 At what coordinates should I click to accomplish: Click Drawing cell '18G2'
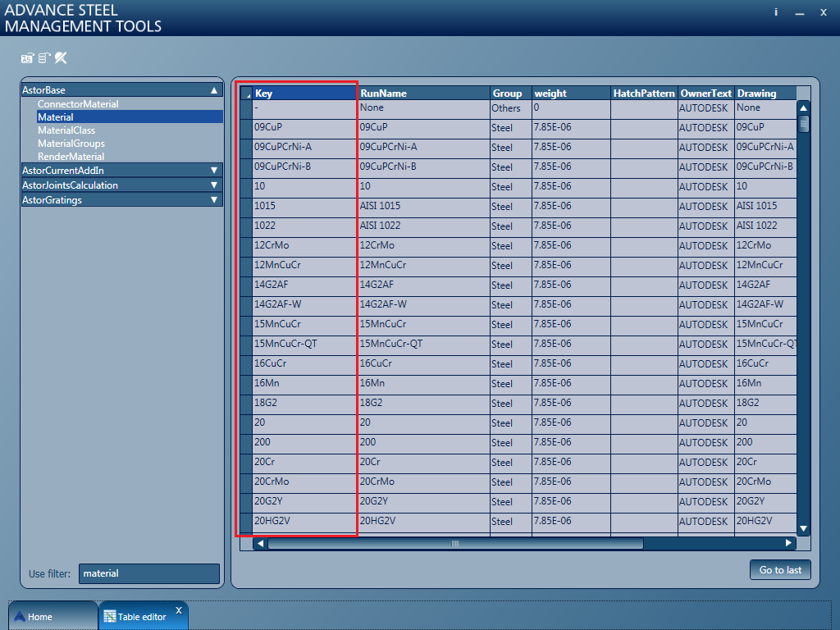coord(765,404)
